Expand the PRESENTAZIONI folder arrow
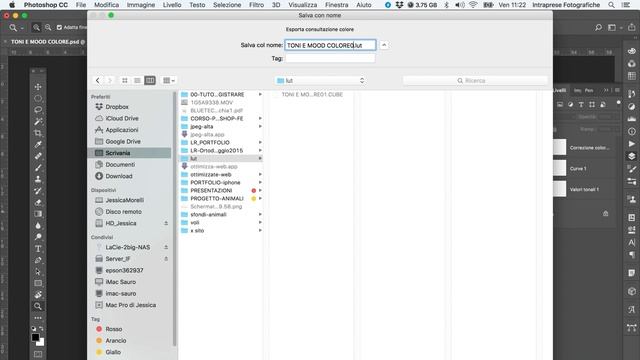Viewport: 640px width, 360px height. tap(260, 191)
